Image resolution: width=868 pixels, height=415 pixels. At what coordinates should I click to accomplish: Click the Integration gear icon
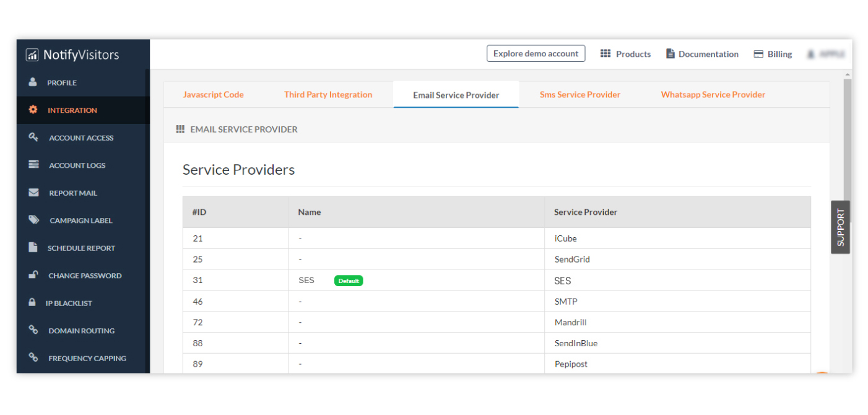click(33, 110)
